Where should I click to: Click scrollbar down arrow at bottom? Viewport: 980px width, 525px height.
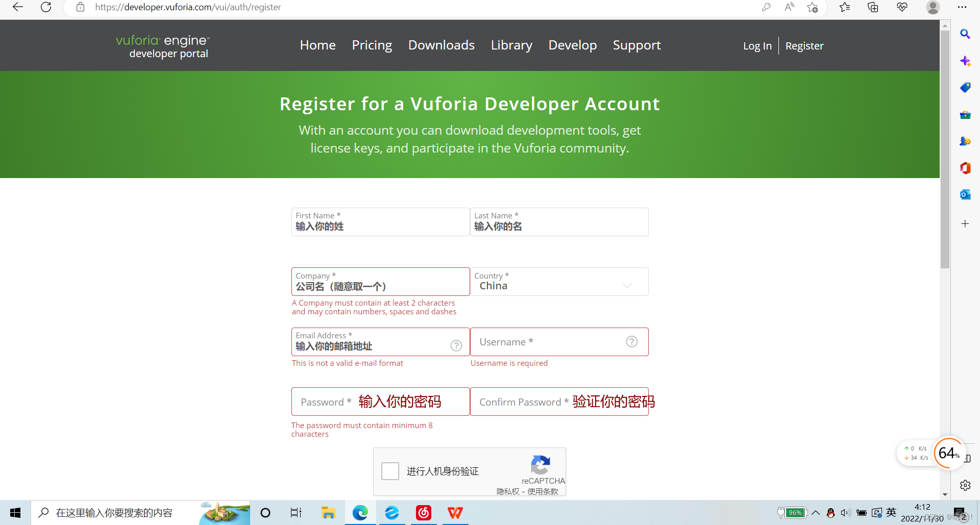(x=945, y=494)
